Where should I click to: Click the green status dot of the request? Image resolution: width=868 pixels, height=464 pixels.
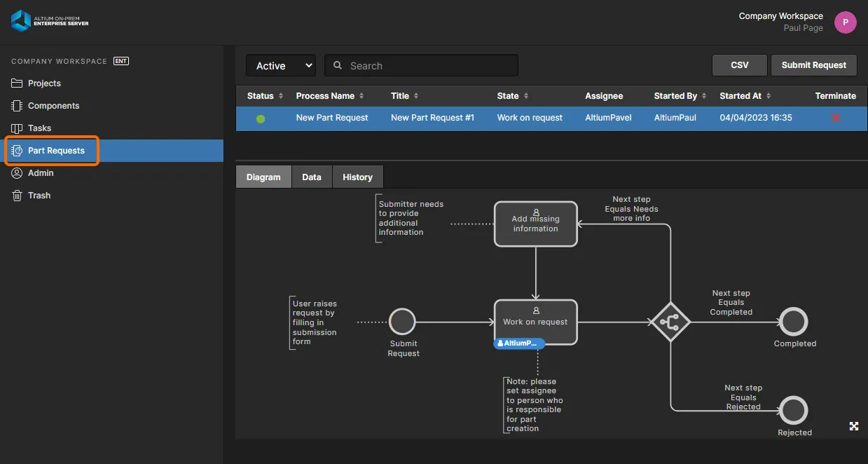tap(261, 118)
